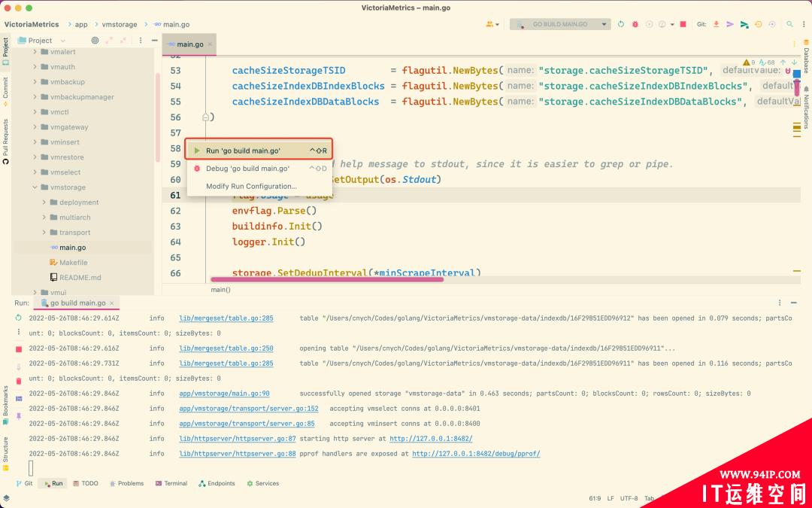Image resolution: width=812 pixels, height=508 pixels.
Task: Open app/vmstorage/transport/server.go:152 link
Action: pyautogui.click(x=249, y=409)
